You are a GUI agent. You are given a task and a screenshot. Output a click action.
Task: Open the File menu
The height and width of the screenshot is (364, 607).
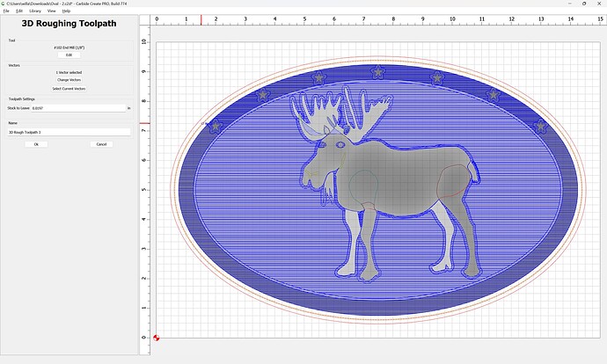(x=6, y=11)
